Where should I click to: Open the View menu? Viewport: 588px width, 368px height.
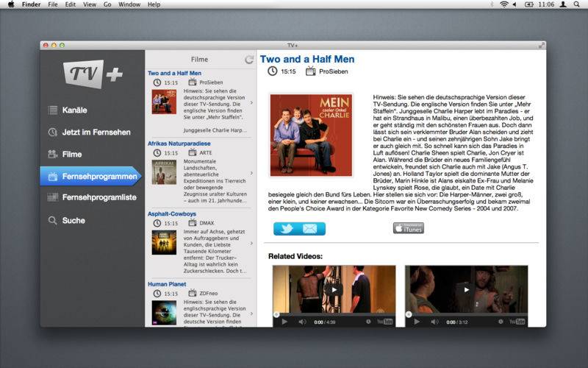pyautogui.click(x=90, y=4)
